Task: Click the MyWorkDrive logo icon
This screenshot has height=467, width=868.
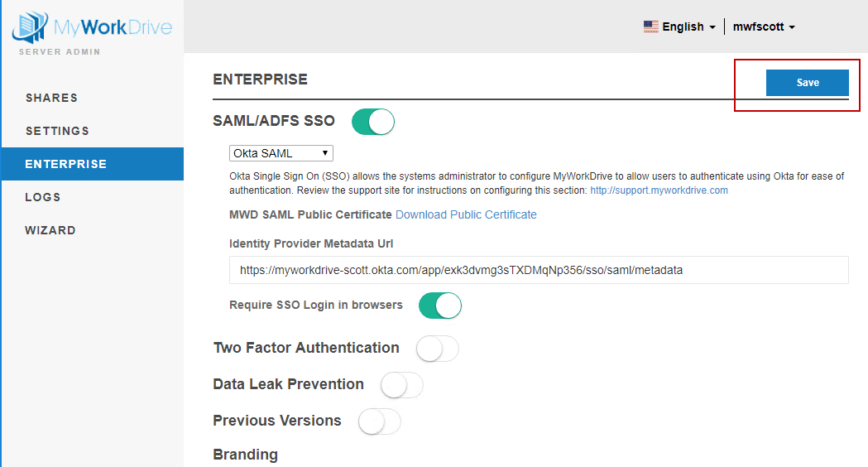Action: pyautogui.click(x=30, y=27)
